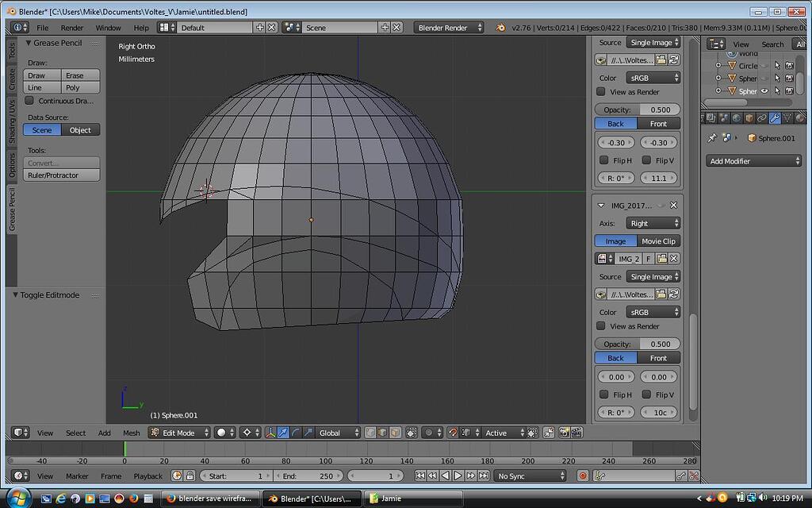Click the Ruler/Protractor button

pos(61,175)
